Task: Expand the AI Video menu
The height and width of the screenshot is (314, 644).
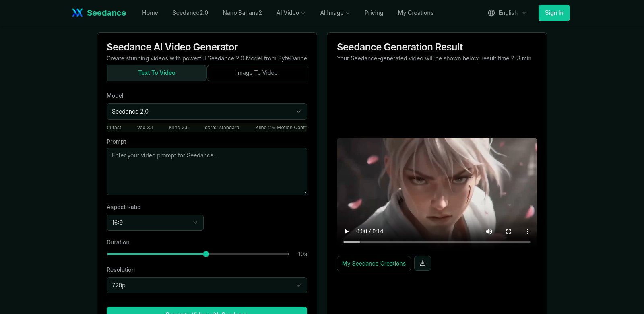Action: pyautogui.click(x=291, y=13)
